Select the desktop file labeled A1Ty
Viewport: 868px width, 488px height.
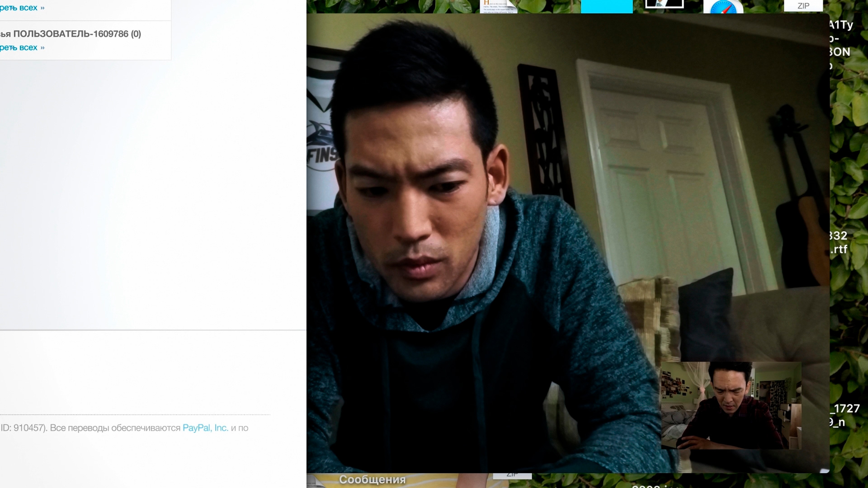pyautogui.click(x=841, y=25)
